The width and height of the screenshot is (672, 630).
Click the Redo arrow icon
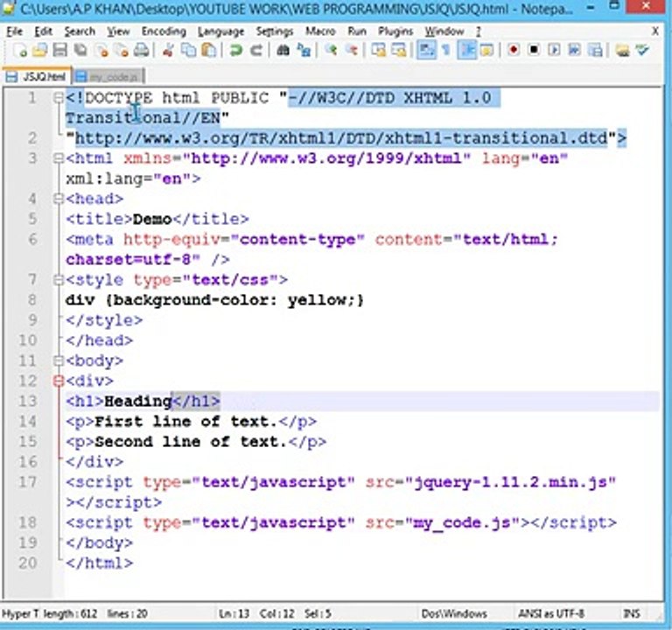(256, 51)
